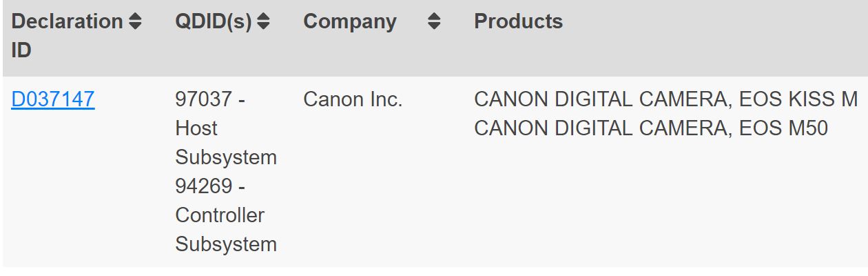Click the EOS KISS M model name

coord(798,100)
